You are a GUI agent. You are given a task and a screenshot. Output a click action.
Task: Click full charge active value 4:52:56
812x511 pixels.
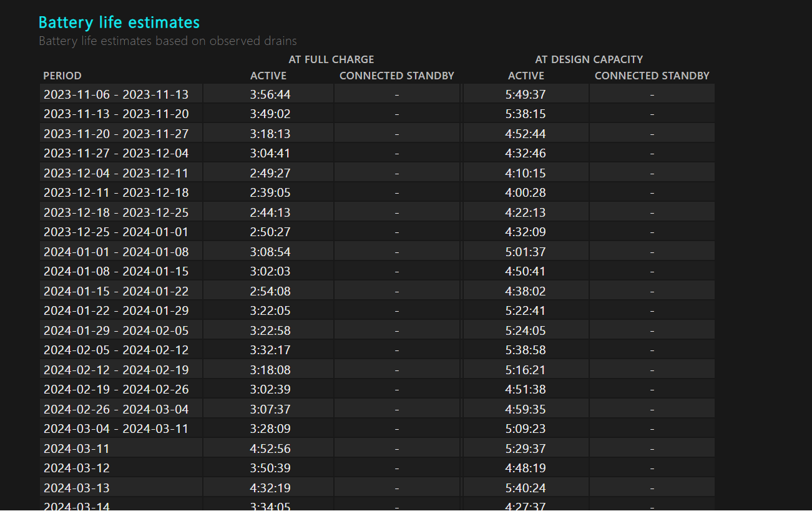point(270,449)
